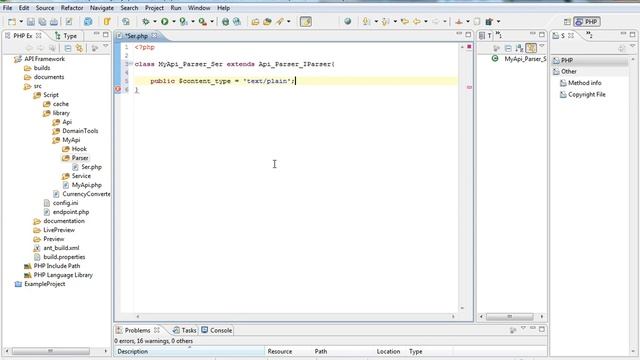Viewport: 640px width, 360px height.
Task: Click Method info snippet
Action: [580, 83]
